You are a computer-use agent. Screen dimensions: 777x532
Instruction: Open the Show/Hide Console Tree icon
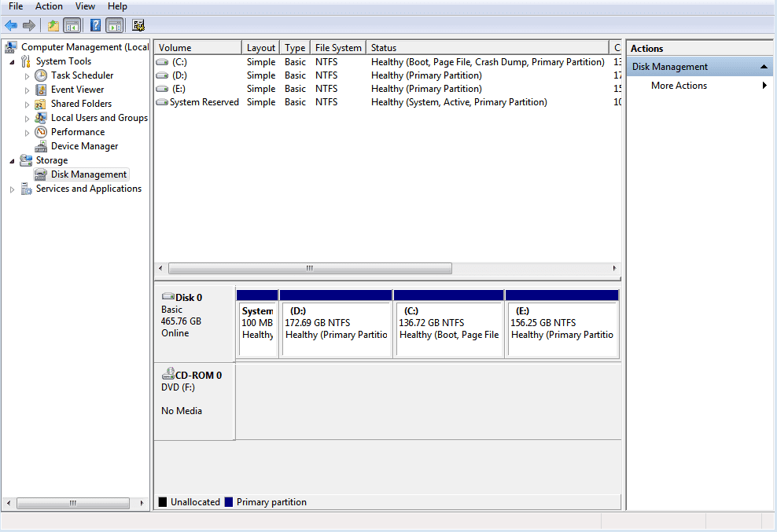[72, 25]
